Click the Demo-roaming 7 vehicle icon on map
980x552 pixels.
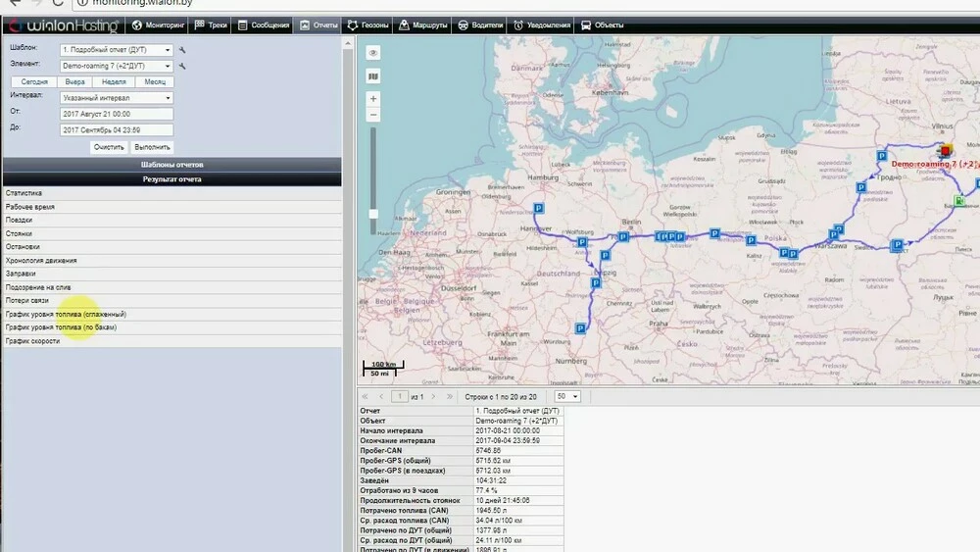tap(946, 151)
